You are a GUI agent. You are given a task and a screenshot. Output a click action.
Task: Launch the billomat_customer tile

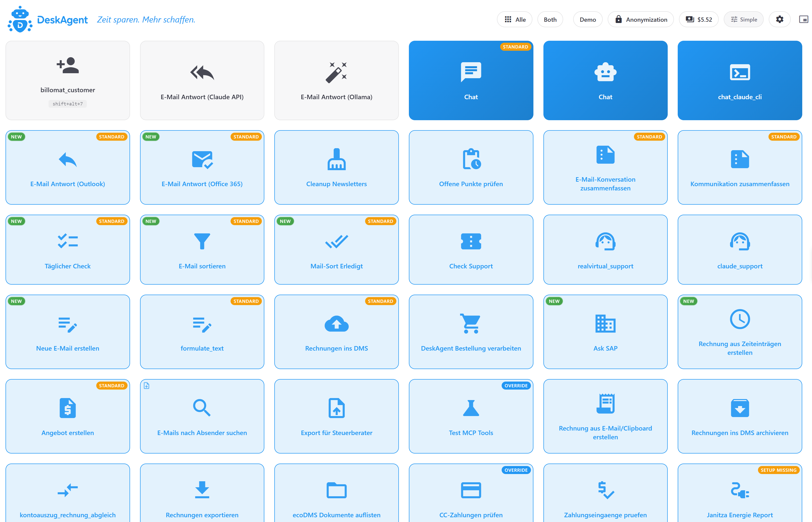point(68,80)
